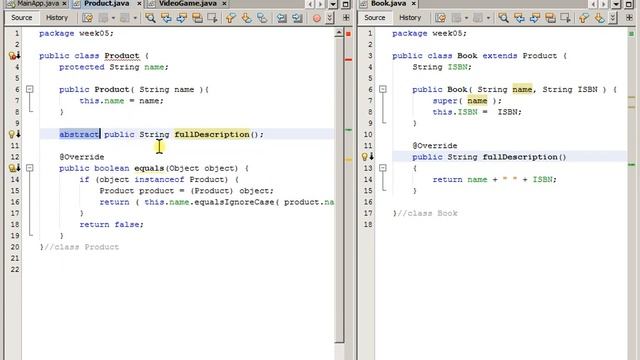
Task: Open back-navigation dropdown arrow in Product.java toolbar
Action: click(x=113, y=18)
